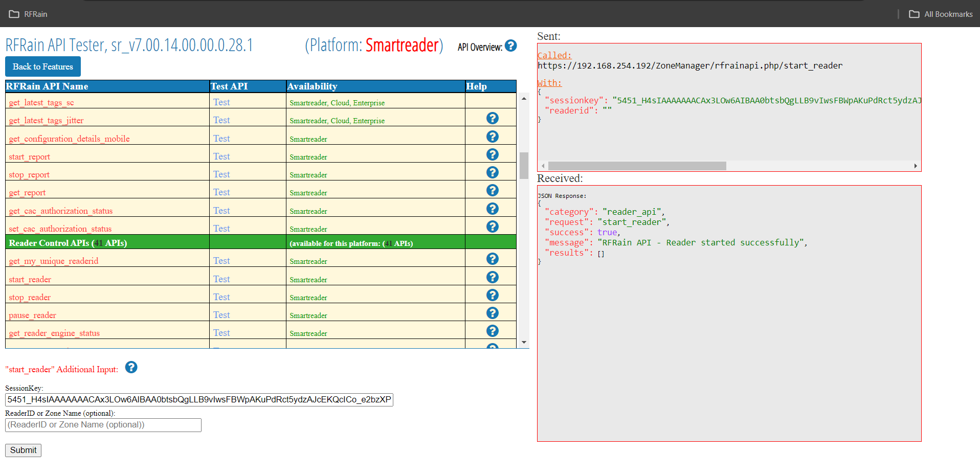980x475 pixels.
Task: Click help icon for get_my_unique_readerid
Action: coord(492,259)
